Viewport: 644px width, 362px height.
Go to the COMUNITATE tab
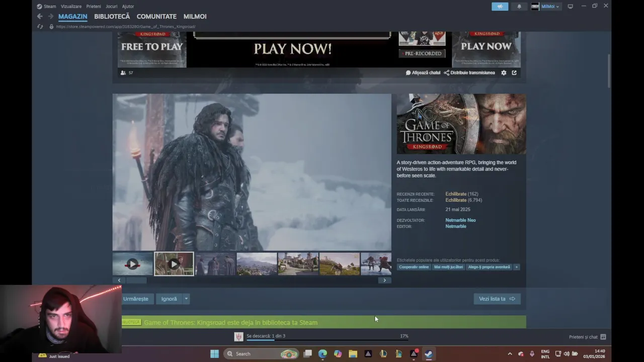click(x=156, y=17)
